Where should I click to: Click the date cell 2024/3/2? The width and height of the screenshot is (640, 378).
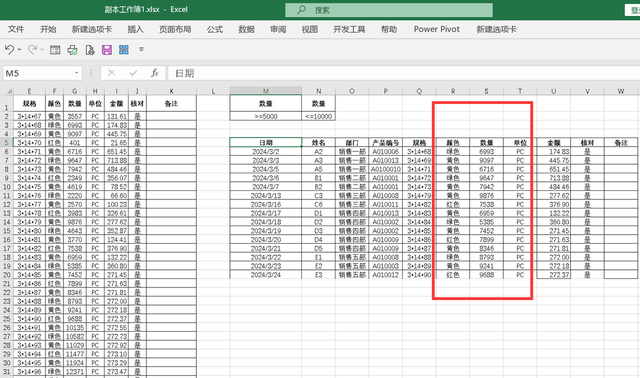[266, 151]
